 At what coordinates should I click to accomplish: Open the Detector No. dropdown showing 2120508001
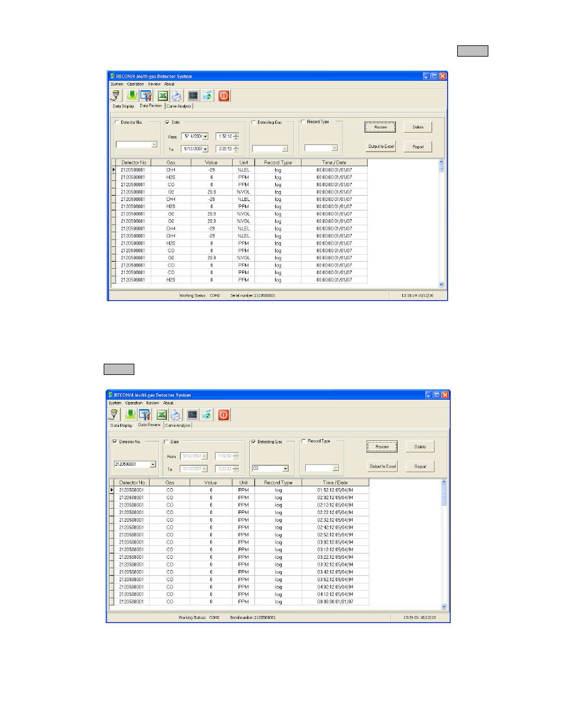pyautogui.click(x=153, y=465)
